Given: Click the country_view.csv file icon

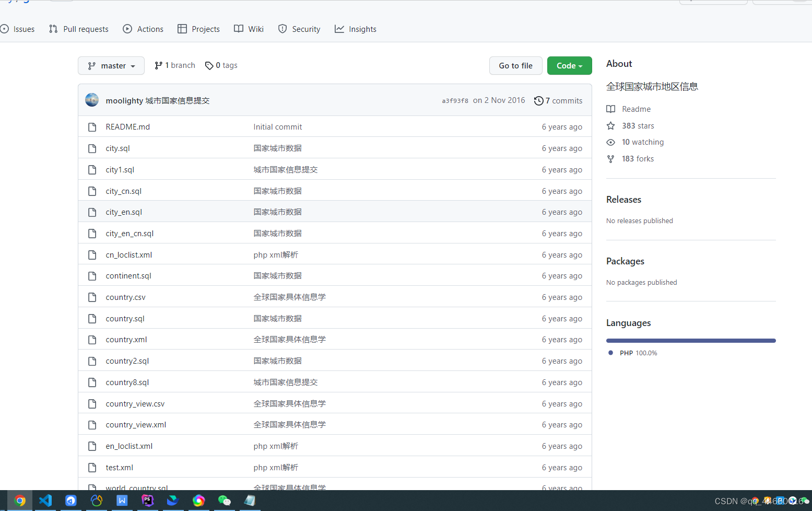Looking at the screenshot, I should pyautogui.click(x=92, y=404).
